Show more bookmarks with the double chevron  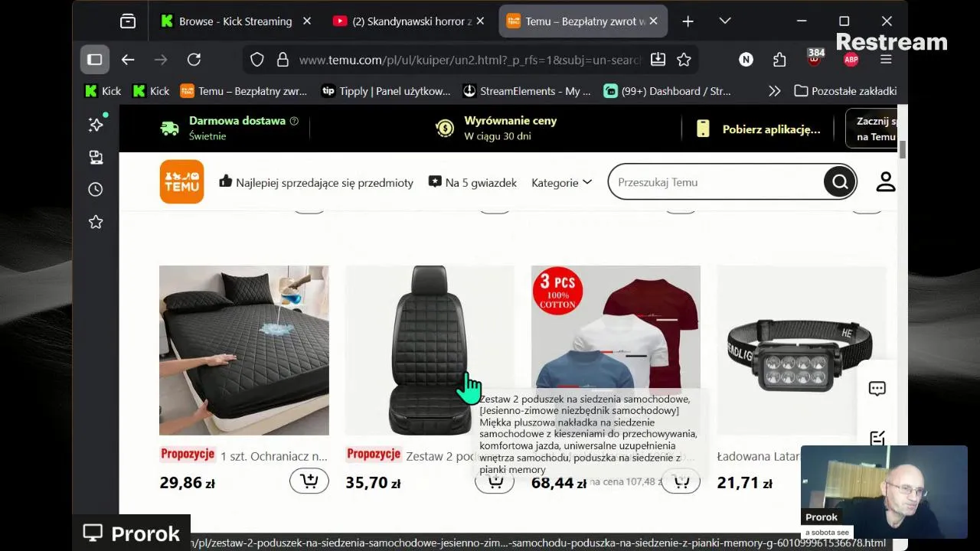tap(774, 91)
